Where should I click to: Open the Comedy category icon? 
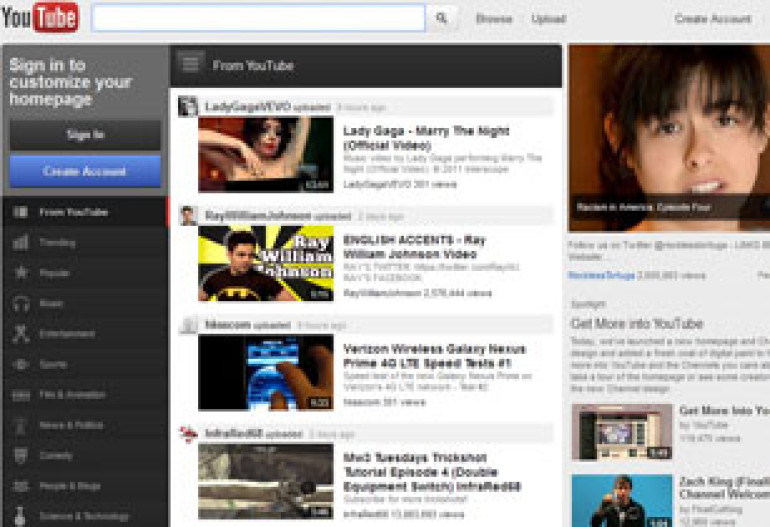click(21, 456)
